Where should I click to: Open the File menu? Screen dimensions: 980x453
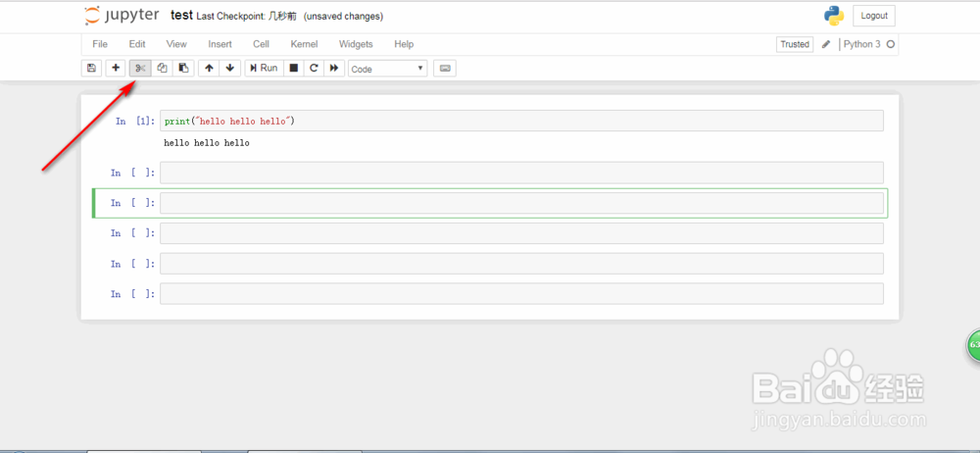(x=100, y=44)
